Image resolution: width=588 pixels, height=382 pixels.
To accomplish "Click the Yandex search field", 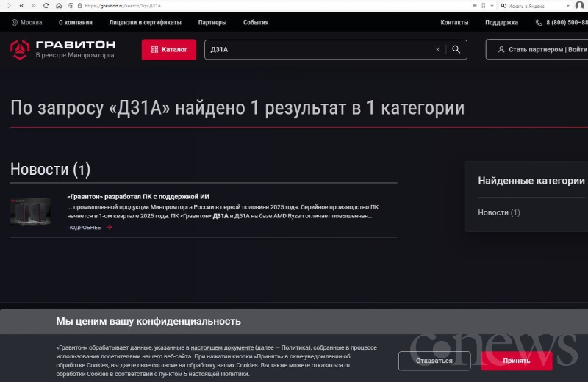I will point(537,6).
